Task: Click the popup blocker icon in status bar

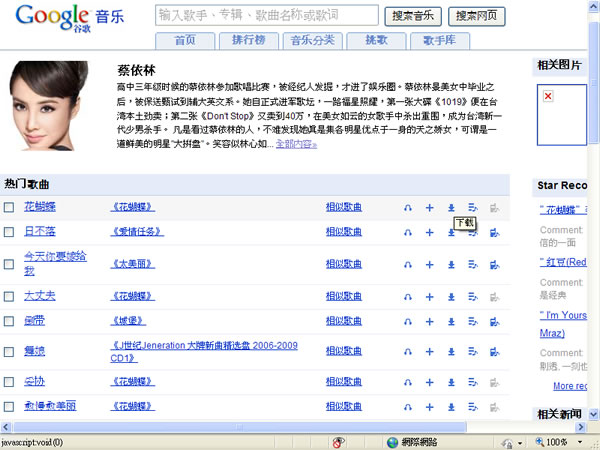Action: click(339, 441)
